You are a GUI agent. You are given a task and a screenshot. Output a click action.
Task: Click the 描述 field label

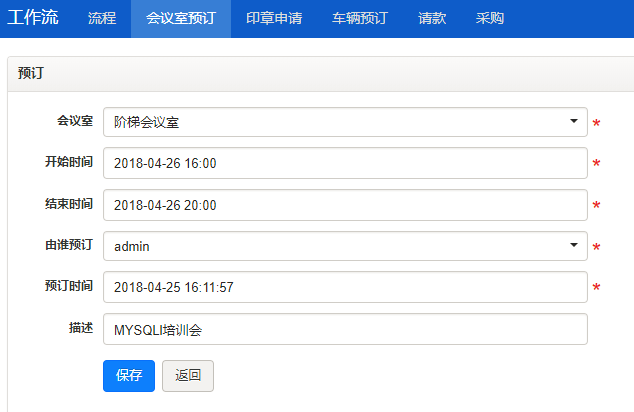81,327
